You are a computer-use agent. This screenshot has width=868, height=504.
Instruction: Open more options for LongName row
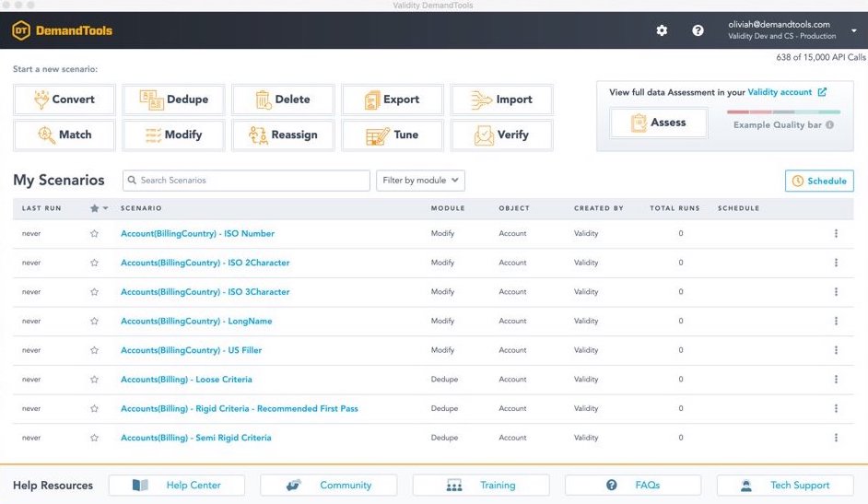836,321
